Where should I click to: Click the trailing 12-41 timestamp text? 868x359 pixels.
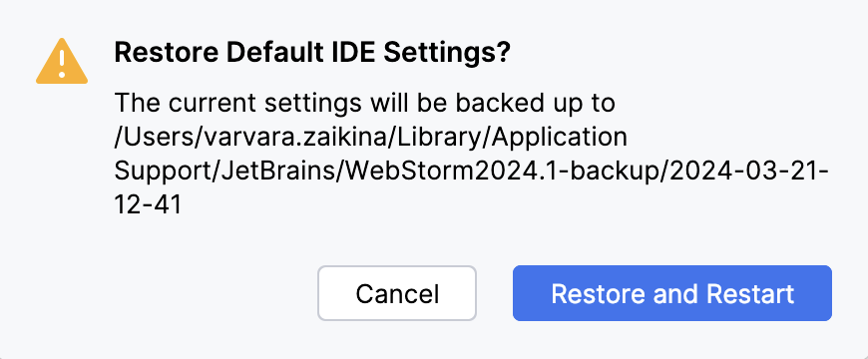(148, 205)
